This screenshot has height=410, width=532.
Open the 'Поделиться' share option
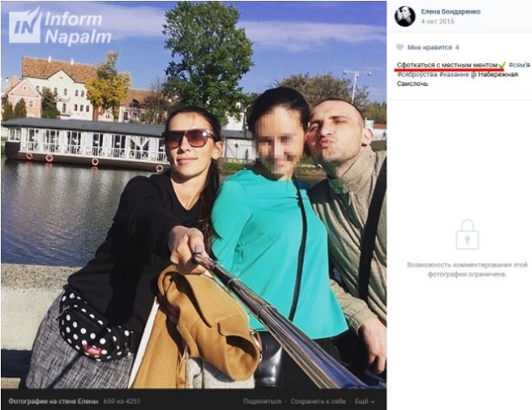(262, 402)
